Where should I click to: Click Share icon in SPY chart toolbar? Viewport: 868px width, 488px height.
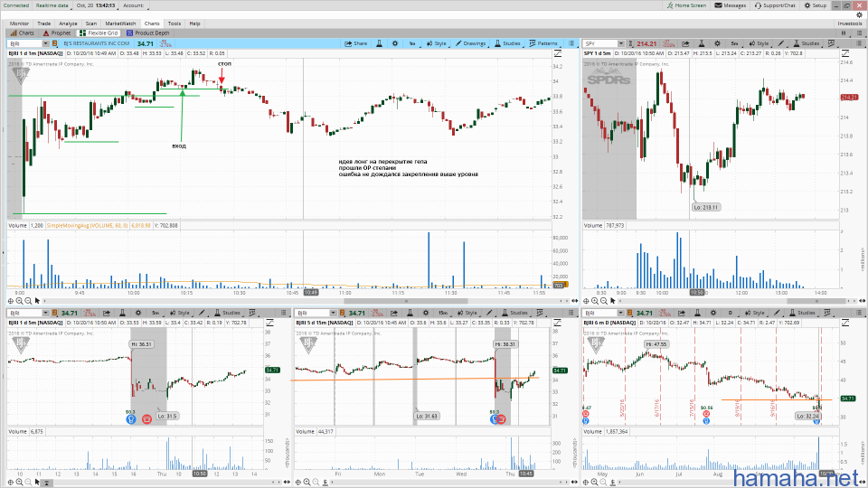point(685,43)
